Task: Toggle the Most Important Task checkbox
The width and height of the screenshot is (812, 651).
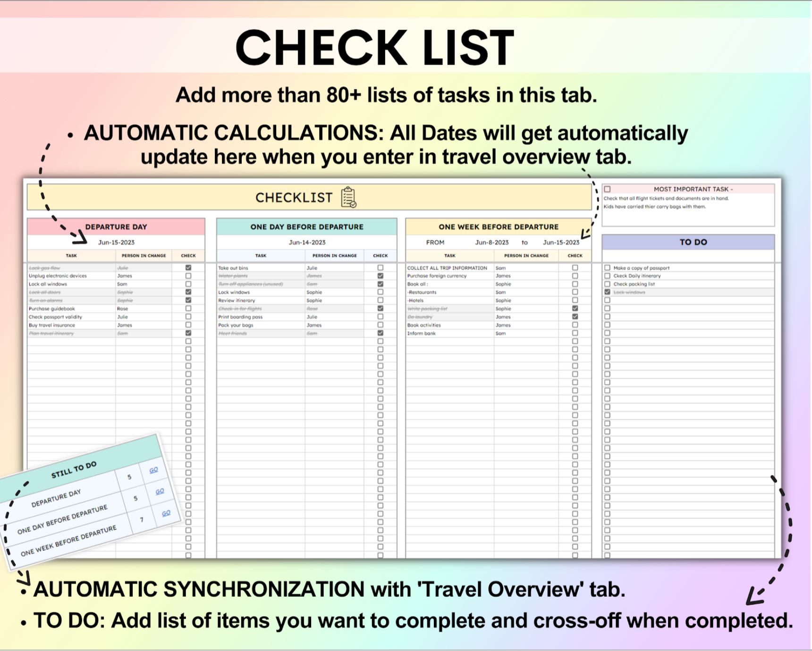Action: tap(608, 189)
